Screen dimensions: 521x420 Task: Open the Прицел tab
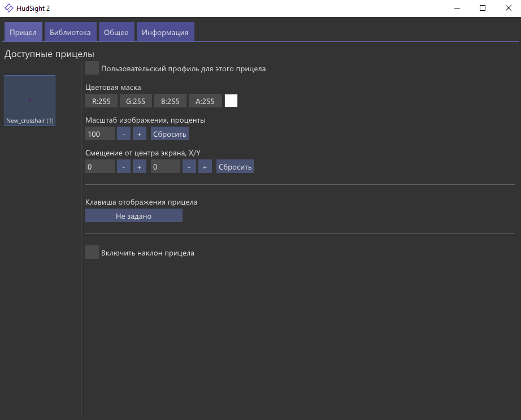(x=23, y=32)
